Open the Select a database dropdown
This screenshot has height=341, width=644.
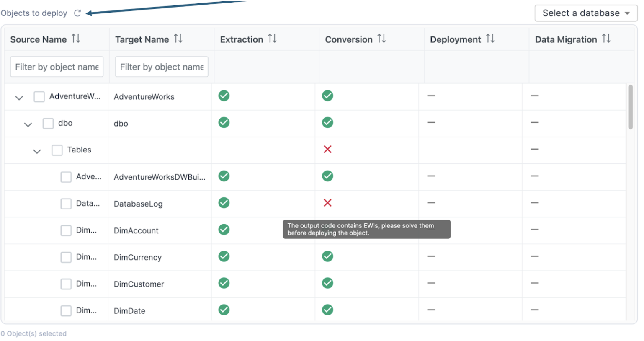[x=585, y=13]
